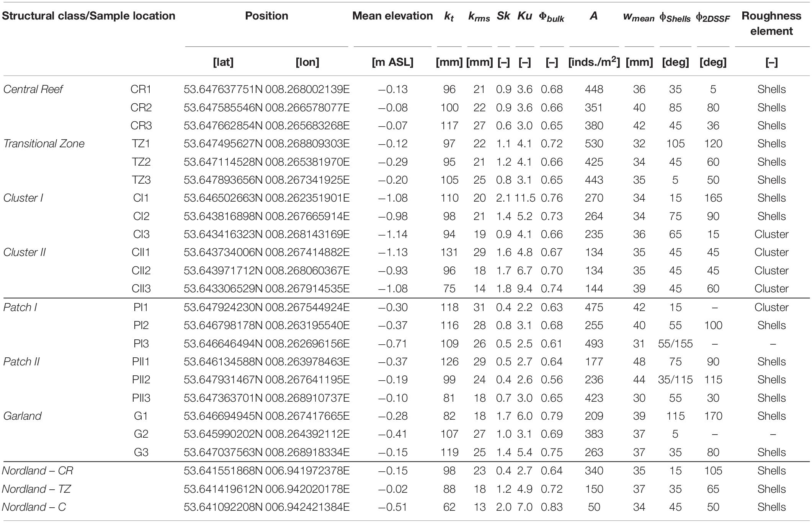Screen dimensions: 812x523
Task: Click bulk porosity '0.56'
Action: click(552, 380)
